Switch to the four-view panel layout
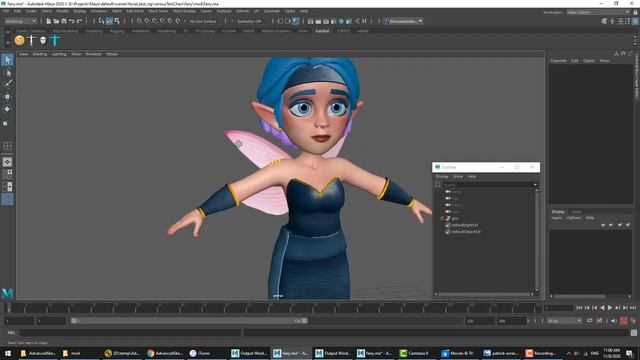This screenshot has width=640, height=360. click(7, 174)
